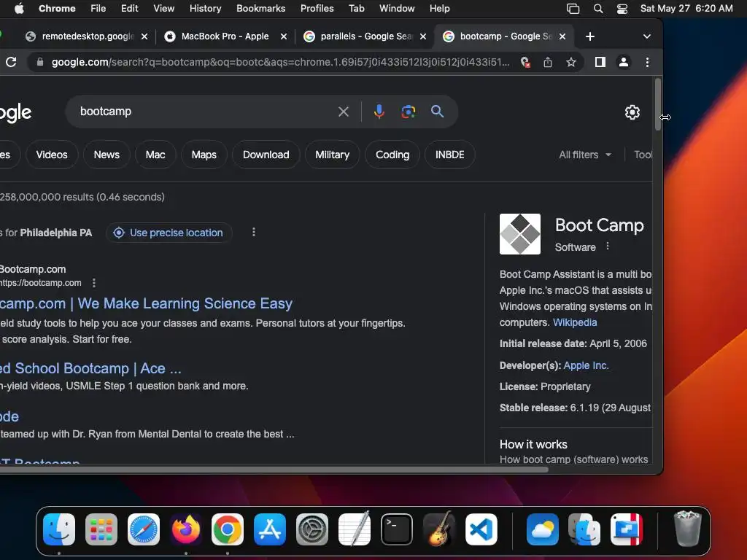
Task: Toggle Chrome side panel icon
Action: 600,62
